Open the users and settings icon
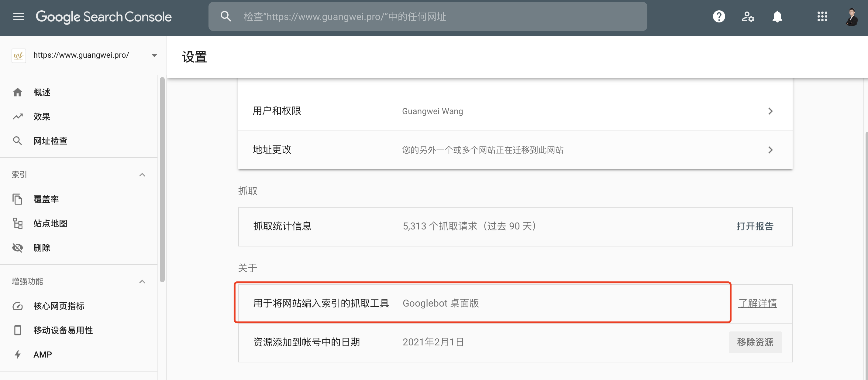 click(x=748, y=16)
